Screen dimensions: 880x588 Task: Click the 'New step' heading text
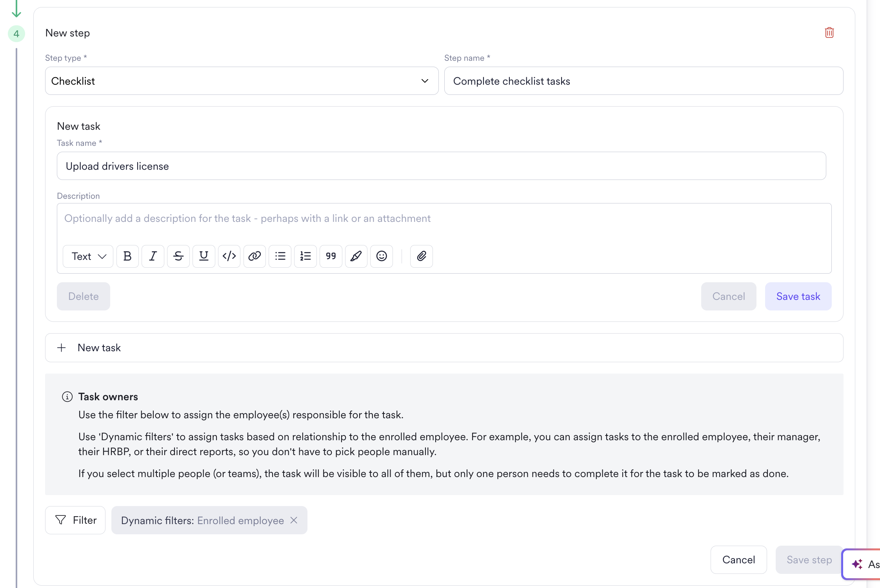(x=67, y=33)
